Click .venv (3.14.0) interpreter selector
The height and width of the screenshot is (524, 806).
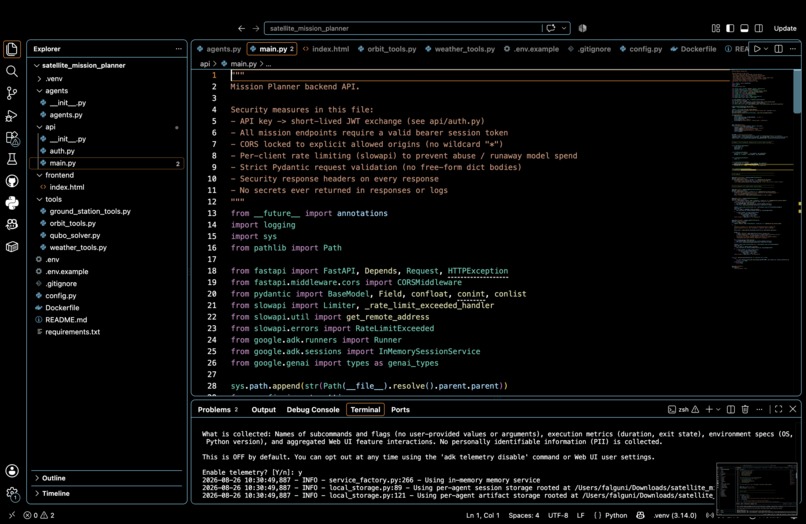675,515
